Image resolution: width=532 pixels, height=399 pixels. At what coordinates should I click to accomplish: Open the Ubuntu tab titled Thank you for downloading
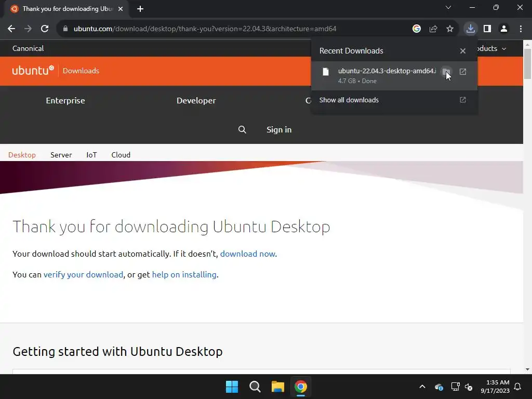[67, 9]
